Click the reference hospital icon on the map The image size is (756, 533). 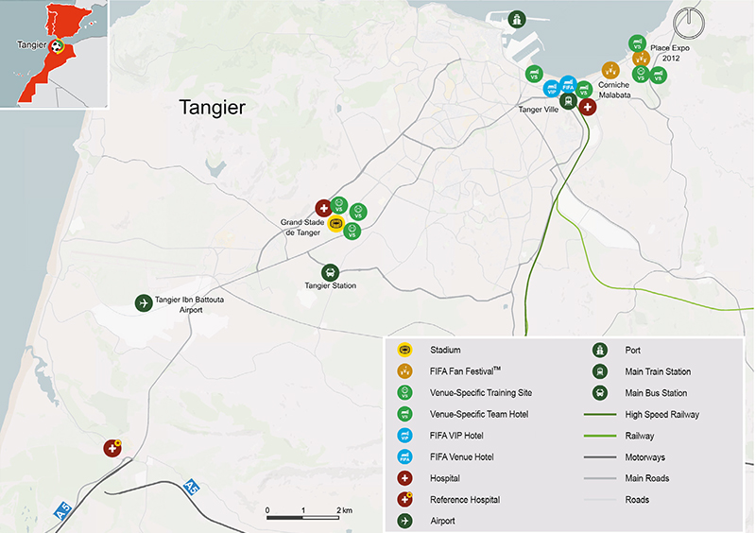pos(112,448)
